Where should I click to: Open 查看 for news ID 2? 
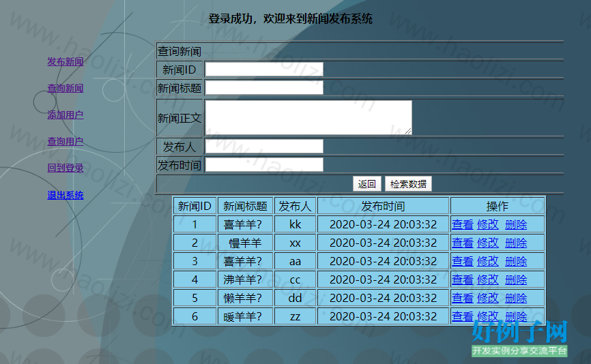click(463, 243)
